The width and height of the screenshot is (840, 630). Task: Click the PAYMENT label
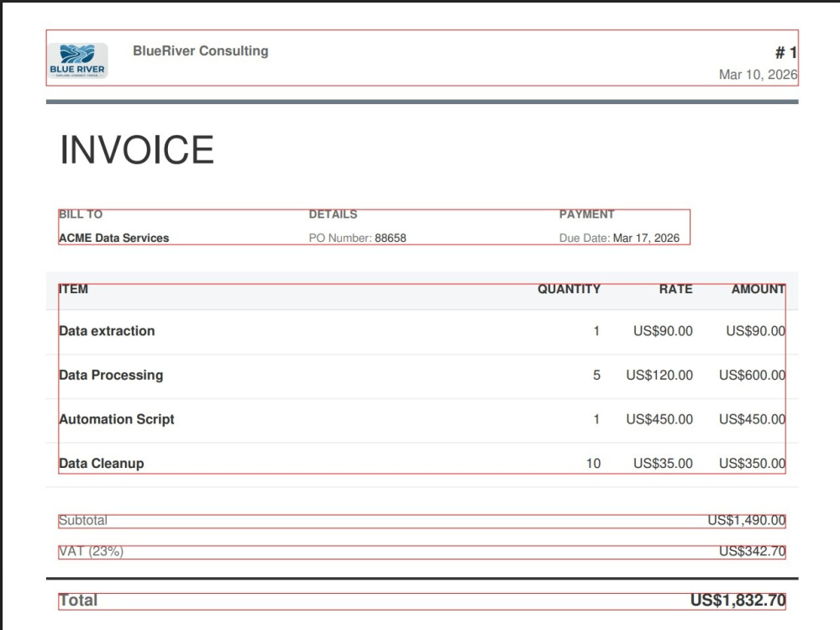(586, 214)
